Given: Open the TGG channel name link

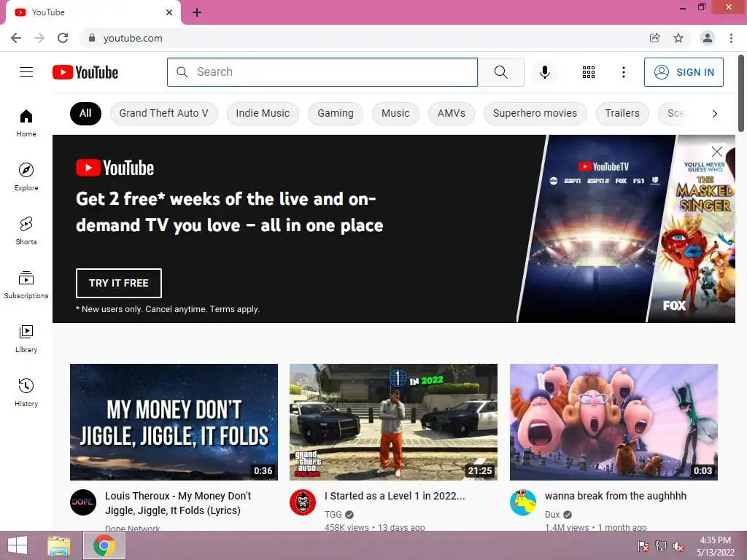Looking at the screenshot, I should [x=333, y=514].
